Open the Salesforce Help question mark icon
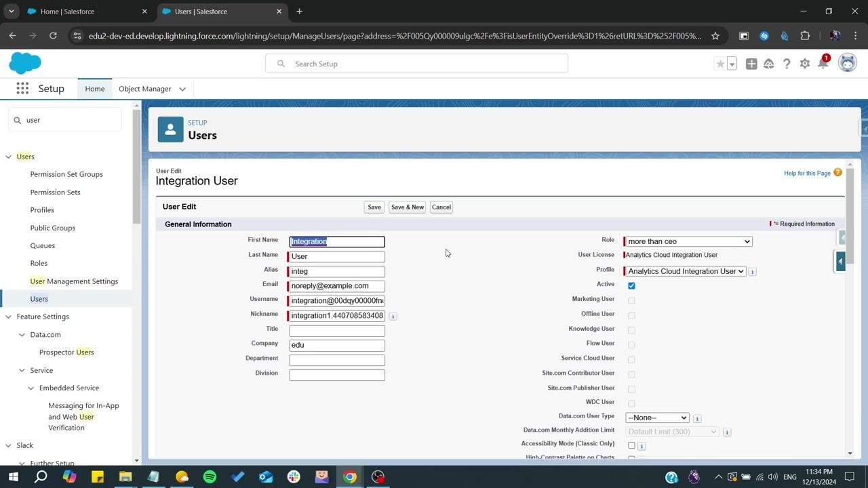868x488 pixels. click(x=787, y=64)
